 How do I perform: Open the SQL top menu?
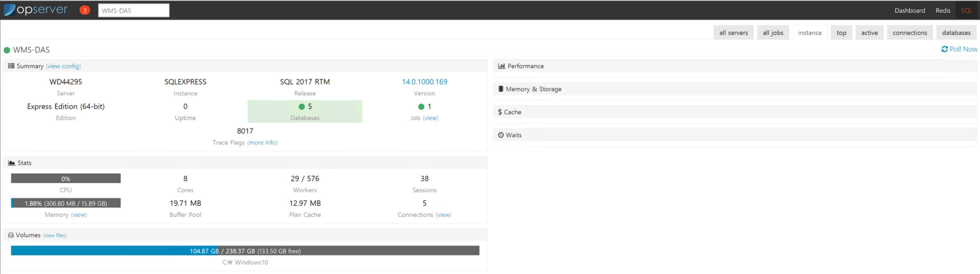click(x=966, y=10)
